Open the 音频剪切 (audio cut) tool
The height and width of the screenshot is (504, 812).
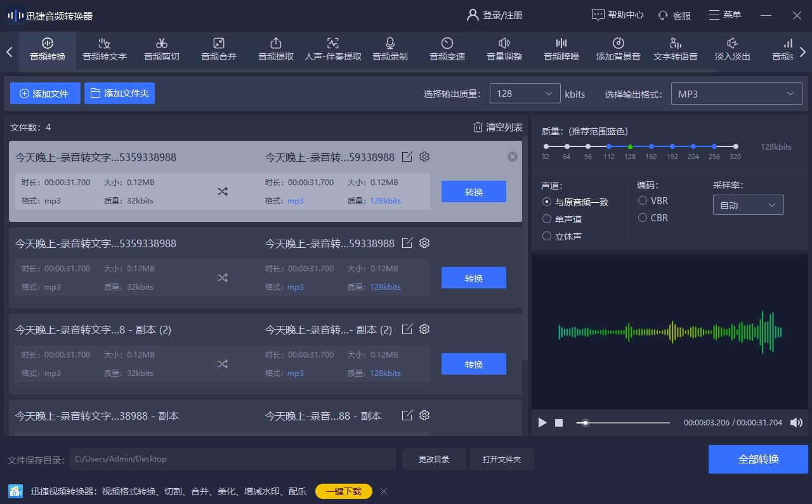161,51
